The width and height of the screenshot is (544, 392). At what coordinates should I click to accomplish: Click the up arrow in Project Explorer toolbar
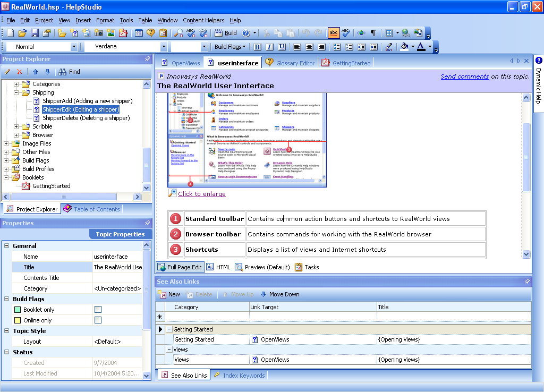coord(35,72)
